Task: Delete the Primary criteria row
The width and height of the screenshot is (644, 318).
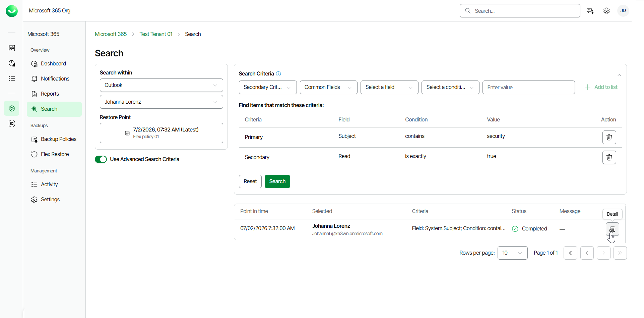Action: (609, 137)
